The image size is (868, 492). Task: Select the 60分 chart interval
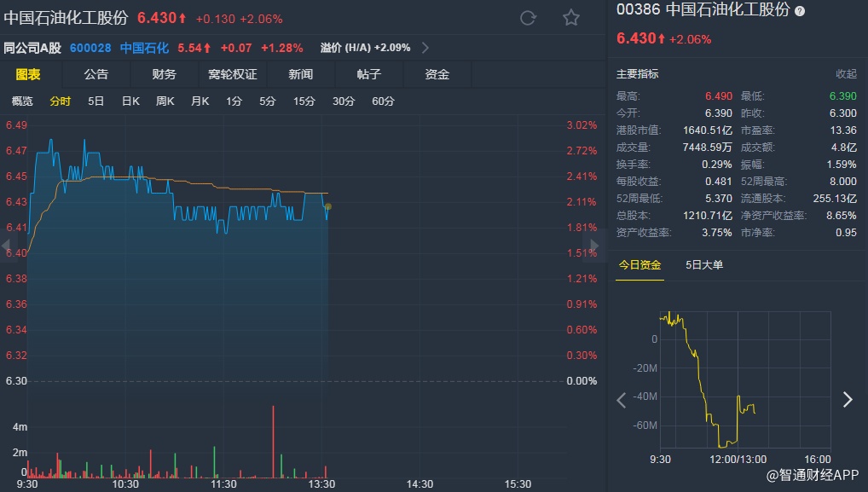pyautogui.click(x=384, y=101)
